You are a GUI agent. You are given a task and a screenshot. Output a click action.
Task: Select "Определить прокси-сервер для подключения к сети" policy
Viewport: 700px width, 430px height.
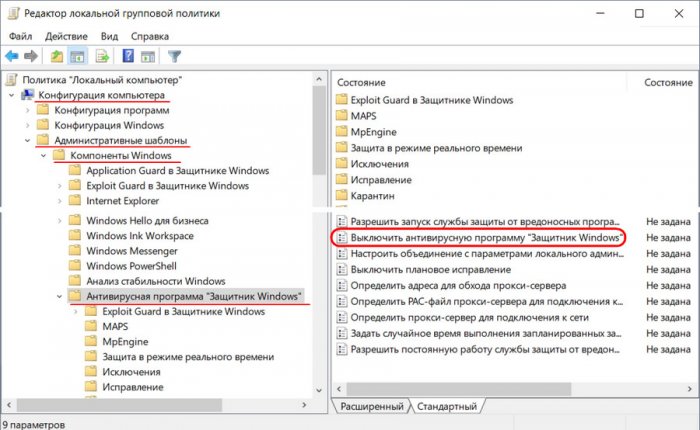tap(469, 317)
